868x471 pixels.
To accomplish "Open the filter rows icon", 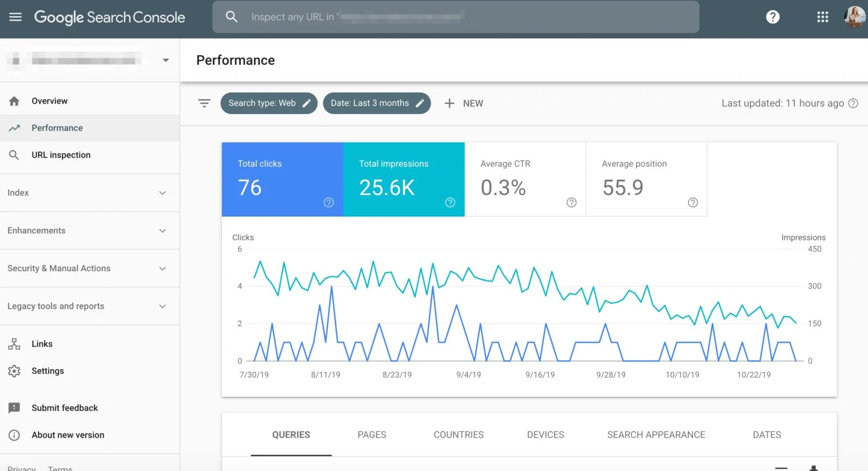I will pos(204,103).
